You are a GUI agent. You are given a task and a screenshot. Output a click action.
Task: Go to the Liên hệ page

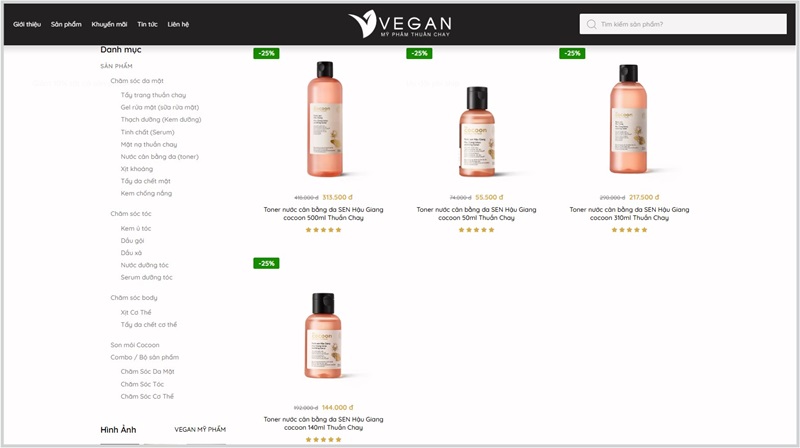[x=178, y=24]
